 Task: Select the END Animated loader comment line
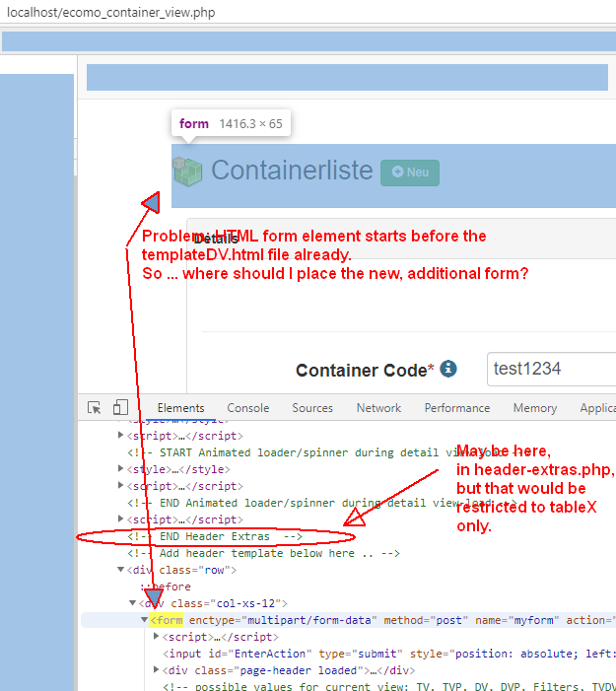(x=322, y=503)
